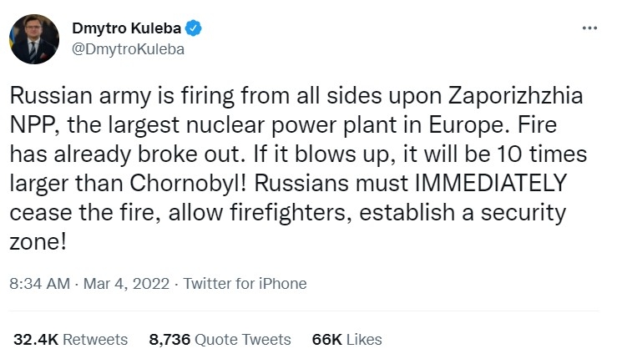Click the word "zone!" ending the tweet
The image size is (617, 364).
point(38,241)
